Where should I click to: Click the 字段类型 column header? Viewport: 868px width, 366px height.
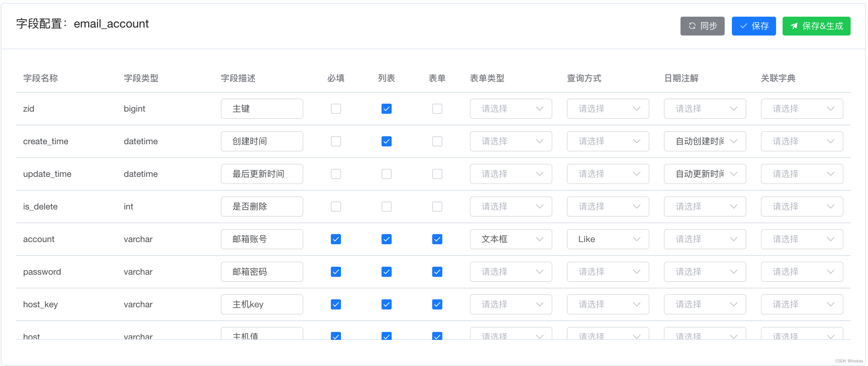click(x=141, y=78)
